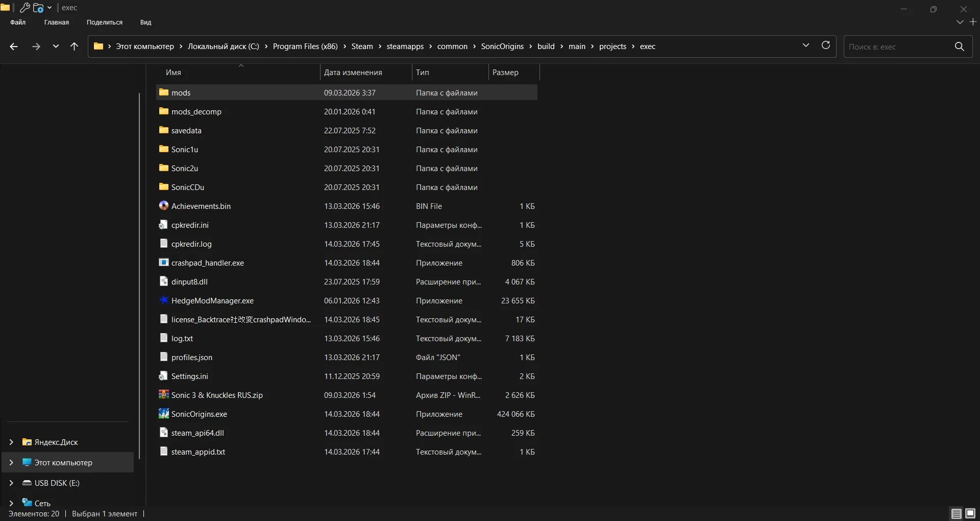The height and width of the screenshot is (521, 980).
Task: Click the Forward navigation arrow
Action: (x=36, y=46)
